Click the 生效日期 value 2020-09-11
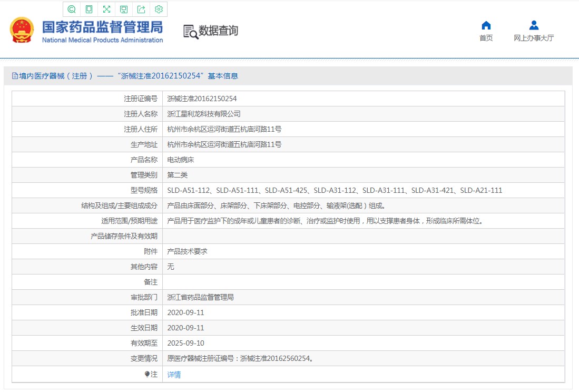The width and height of the screenshot is (579, 392). coord(186,328)
